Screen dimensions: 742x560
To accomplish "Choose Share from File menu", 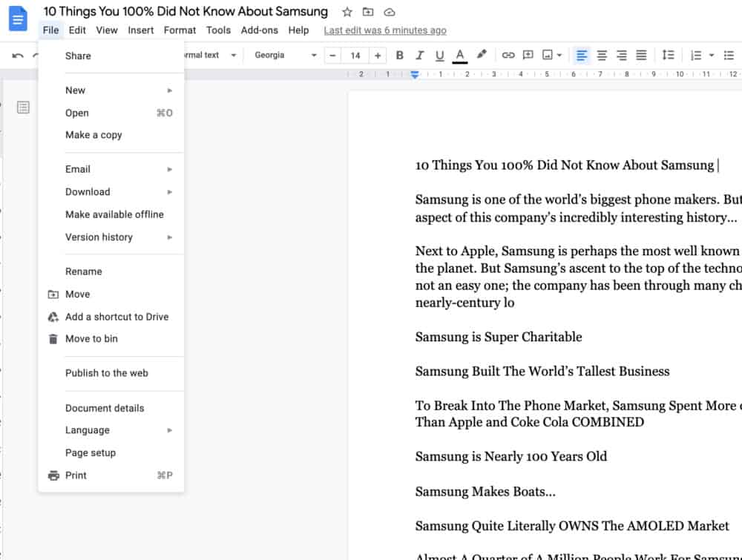I will (x=111, y=56).
